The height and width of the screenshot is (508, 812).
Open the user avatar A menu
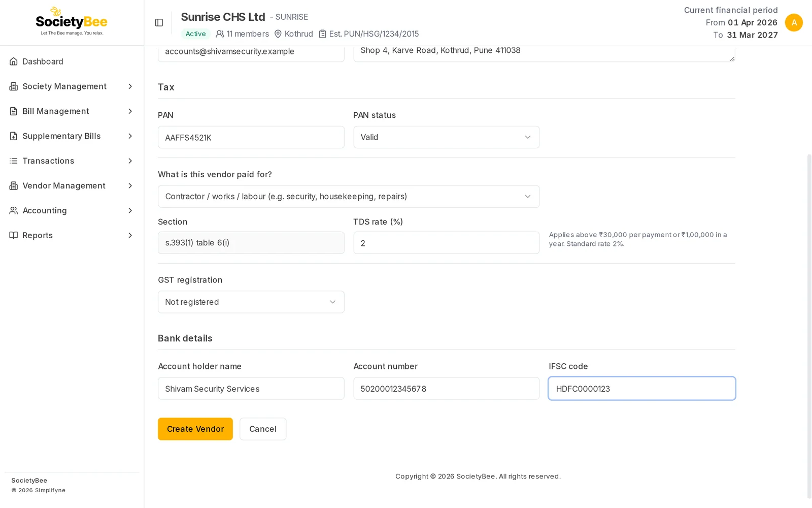[794, 22]
